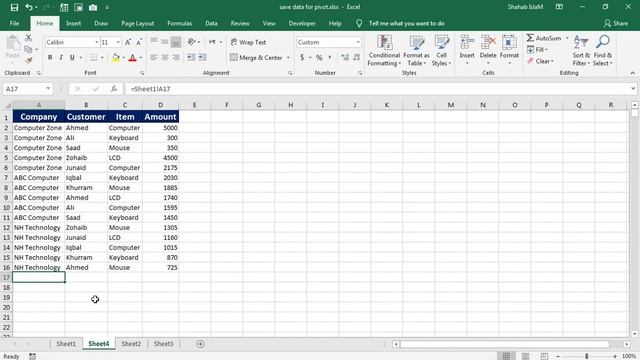640x360 pixels.
Task: Open the Custom number format dropdown
Action: (358, 42)
